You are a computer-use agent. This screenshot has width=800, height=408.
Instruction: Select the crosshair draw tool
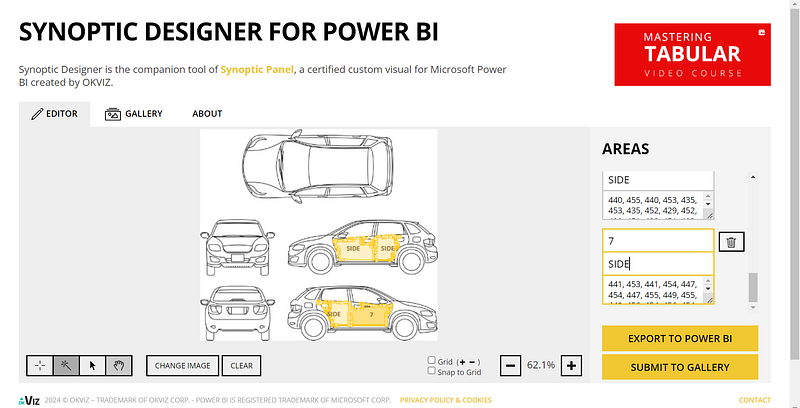[x=40, y=366]
